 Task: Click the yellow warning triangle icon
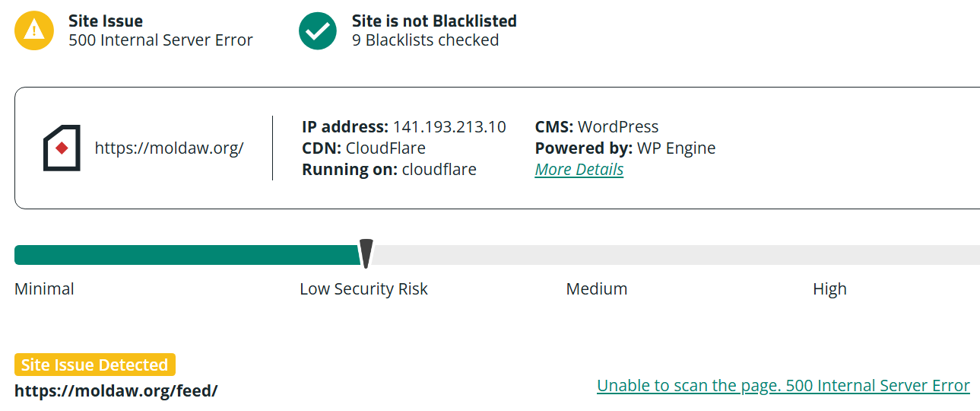33,30
